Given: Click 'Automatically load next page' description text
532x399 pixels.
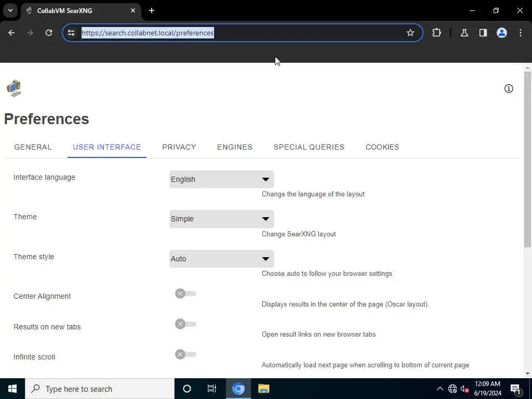Looking at the screenshot, I should (365, 365).
